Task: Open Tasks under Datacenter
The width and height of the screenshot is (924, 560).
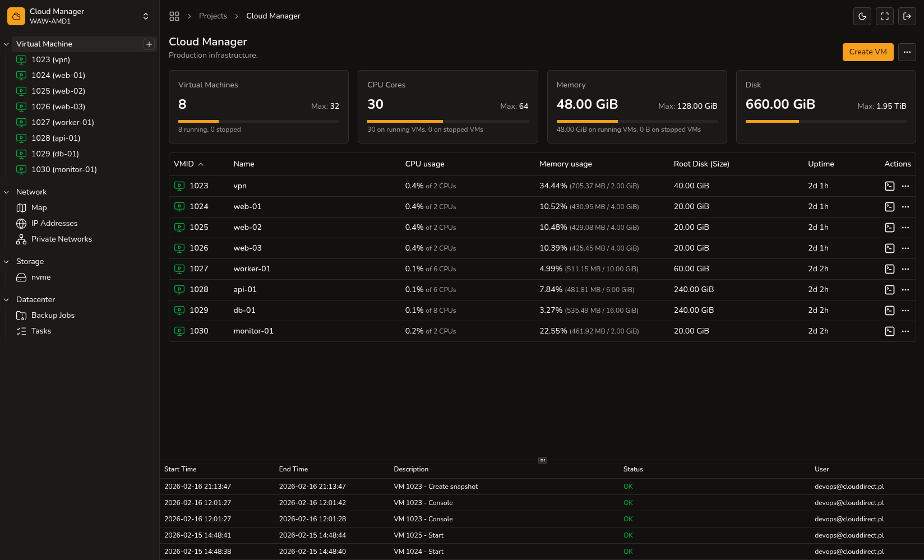Action: coord(40,331)
